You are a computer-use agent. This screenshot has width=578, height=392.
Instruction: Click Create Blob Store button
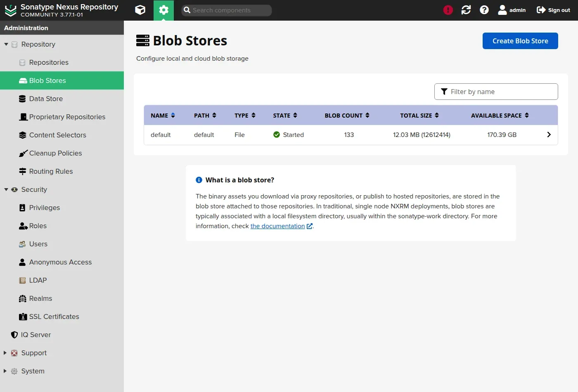click(520, 41)
